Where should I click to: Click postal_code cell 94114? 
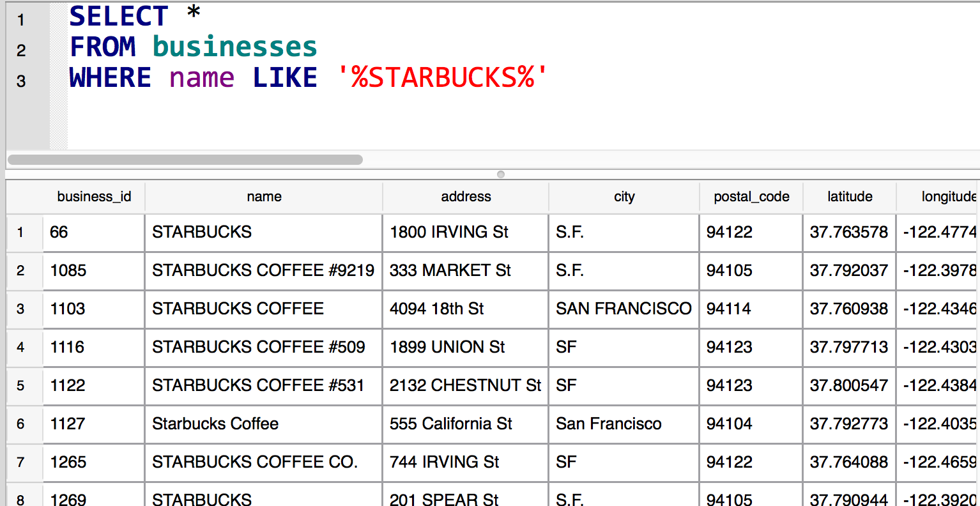pos(751,309)
